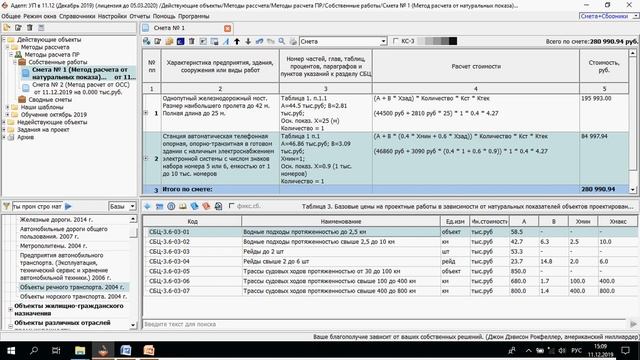Click the filter text field in lower left panel
Viewport: 640px width, 360px height.
[x=37, y=207]
